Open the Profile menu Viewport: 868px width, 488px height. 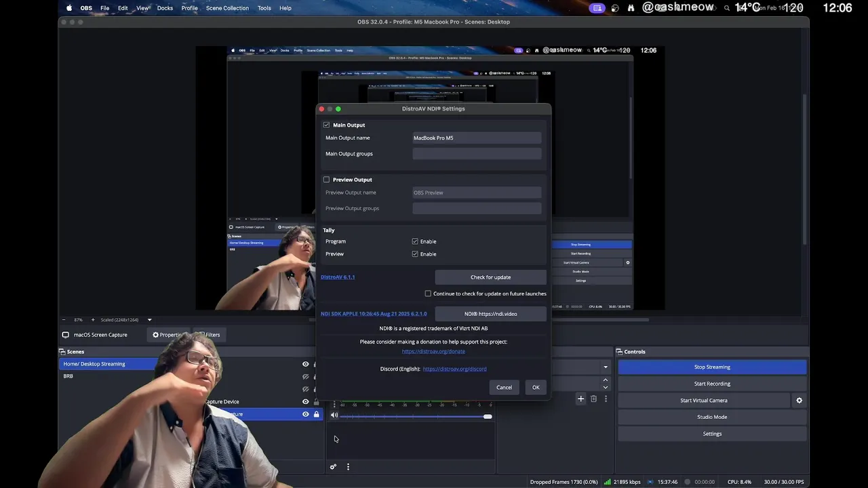pos(190,8)
